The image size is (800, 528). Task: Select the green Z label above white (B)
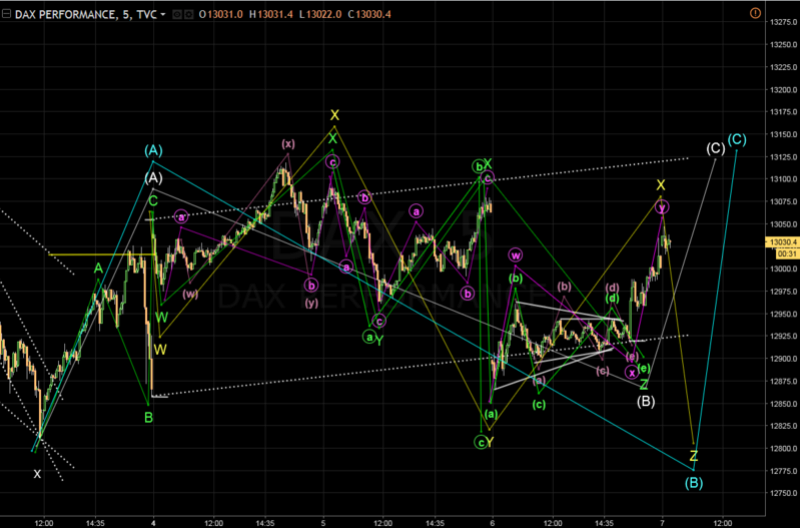pos(644,385)
